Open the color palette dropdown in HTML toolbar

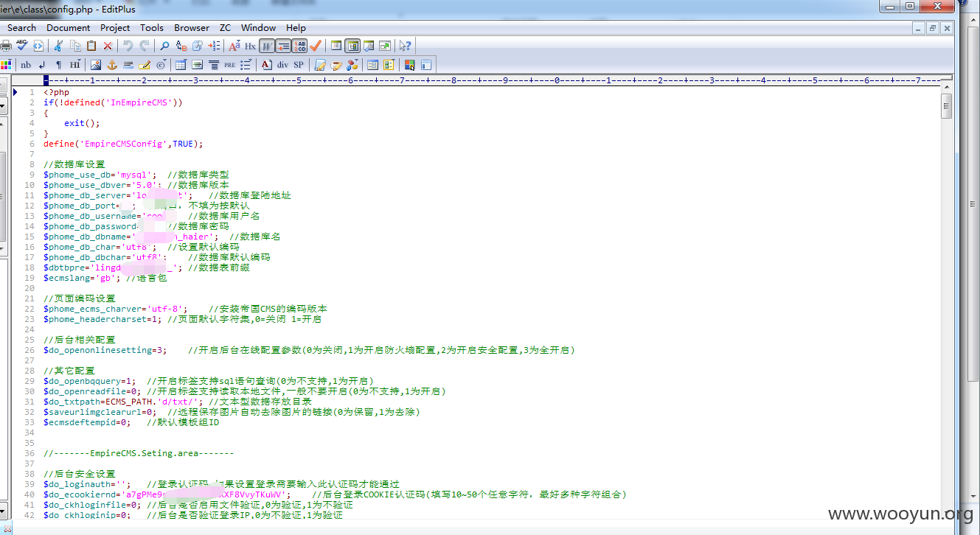[x=7, y=65]
